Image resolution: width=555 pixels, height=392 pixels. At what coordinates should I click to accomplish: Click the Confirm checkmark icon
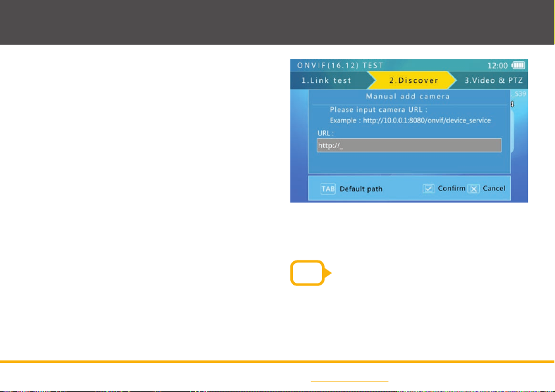(x=429, y=188)
